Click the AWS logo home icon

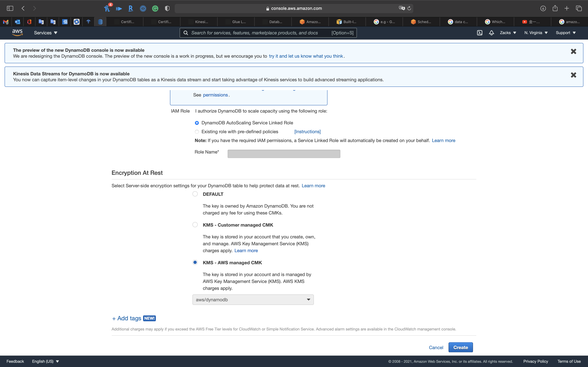[17, 33]
